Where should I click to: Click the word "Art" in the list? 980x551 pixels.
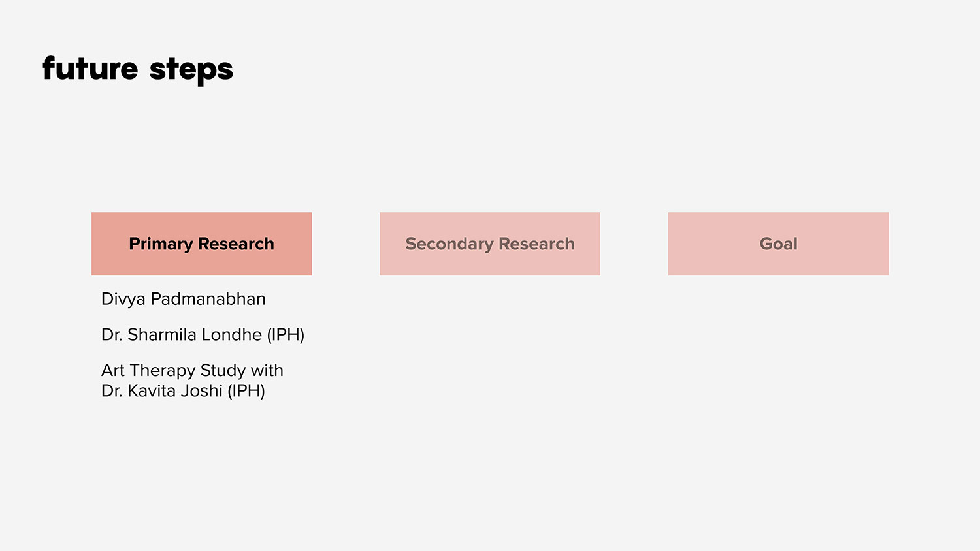(x=112, y=370)
